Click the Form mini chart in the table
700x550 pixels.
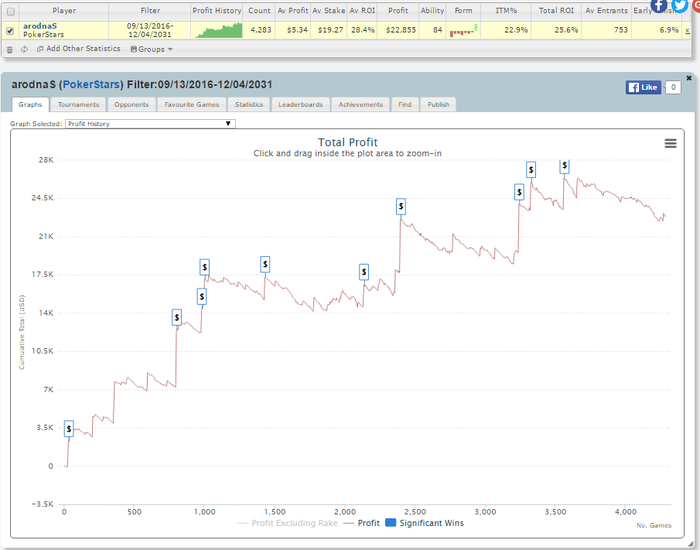pos(463,30)
